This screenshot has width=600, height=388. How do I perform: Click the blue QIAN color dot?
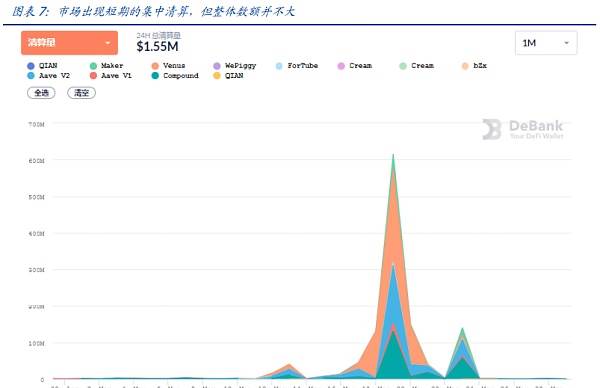(31, 66)
